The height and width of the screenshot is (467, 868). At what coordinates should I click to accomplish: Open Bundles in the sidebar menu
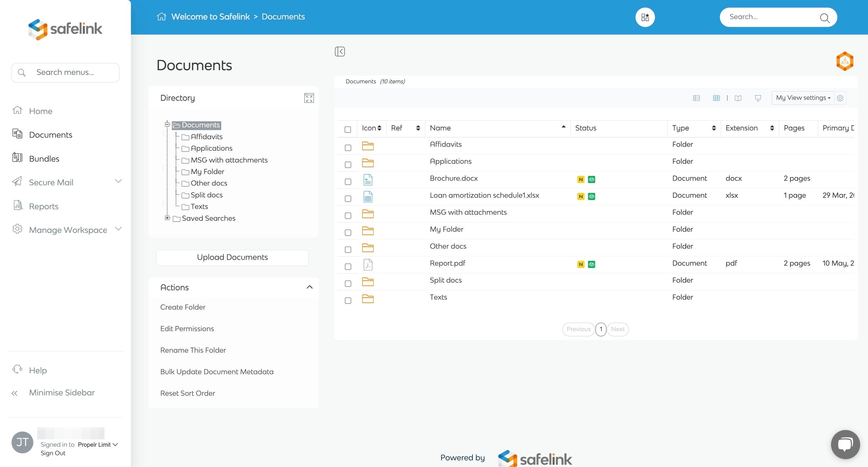44,159
